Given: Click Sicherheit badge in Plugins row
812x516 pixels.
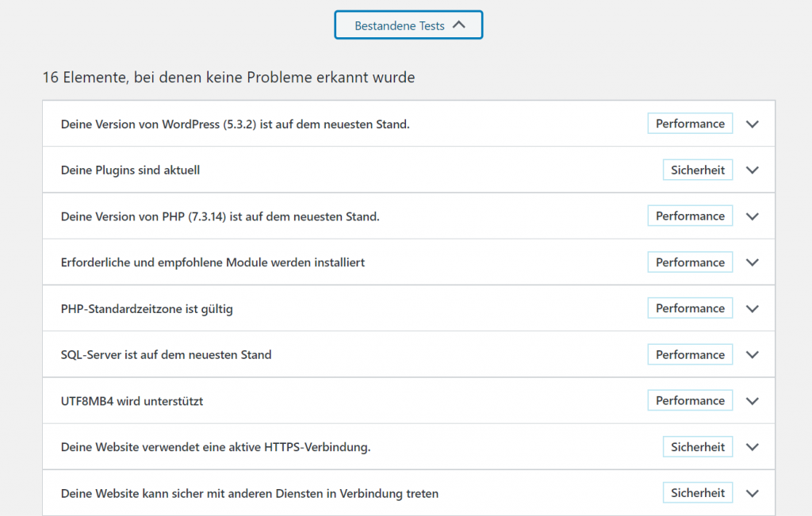Looking at the screenshot, I should 698,170.
